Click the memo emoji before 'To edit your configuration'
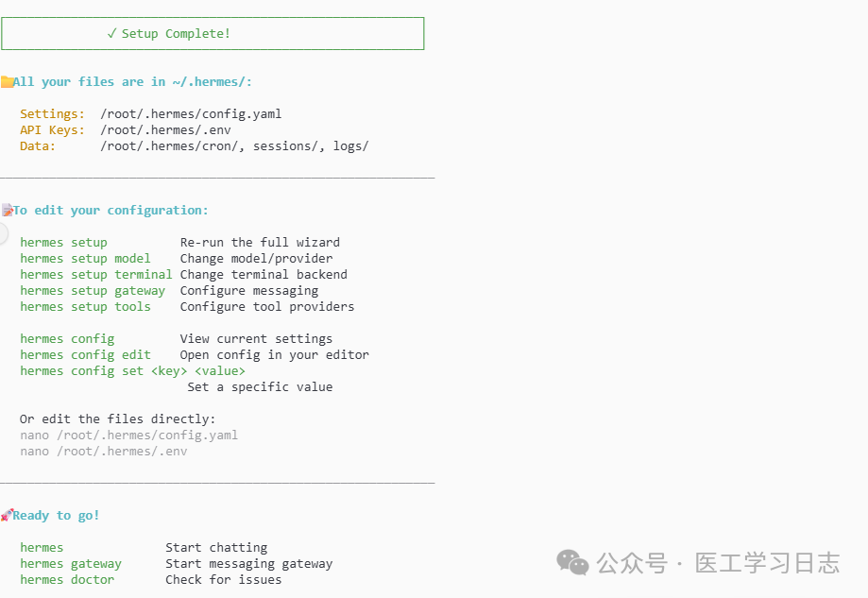This screenshot has width=868, height=598. (8, 211)
